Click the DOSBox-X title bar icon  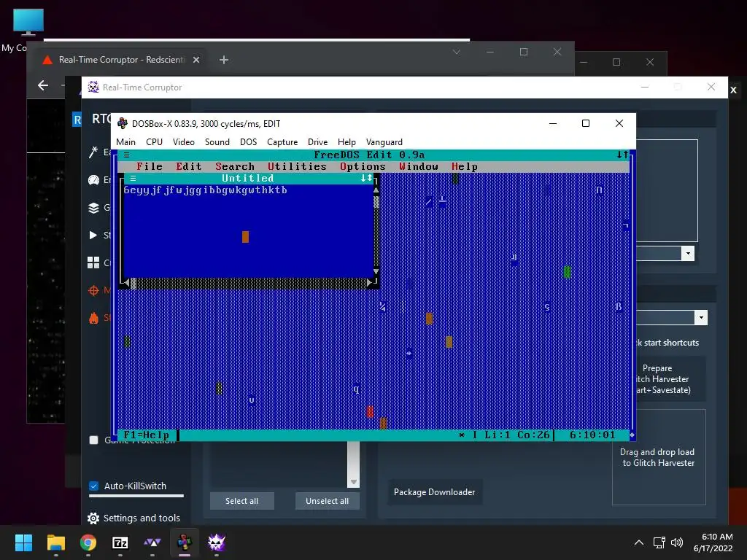123,123
